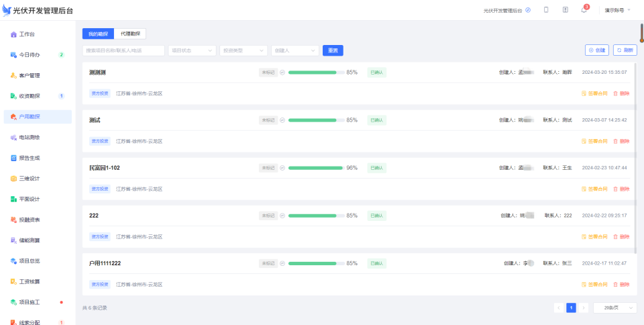Click the blue switch icon beside header title
The height and width of the screenshot is (325, 644).
pyautogui.click(x=528, y=10)
